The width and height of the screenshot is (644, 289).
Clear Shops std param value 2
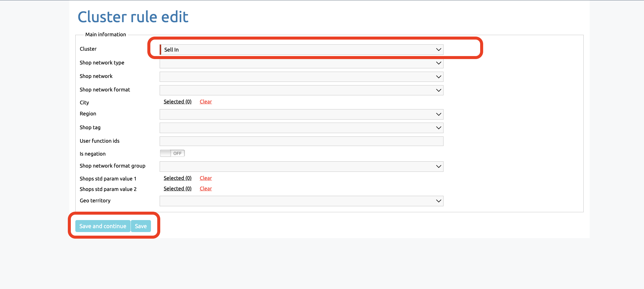coord(206,189)
